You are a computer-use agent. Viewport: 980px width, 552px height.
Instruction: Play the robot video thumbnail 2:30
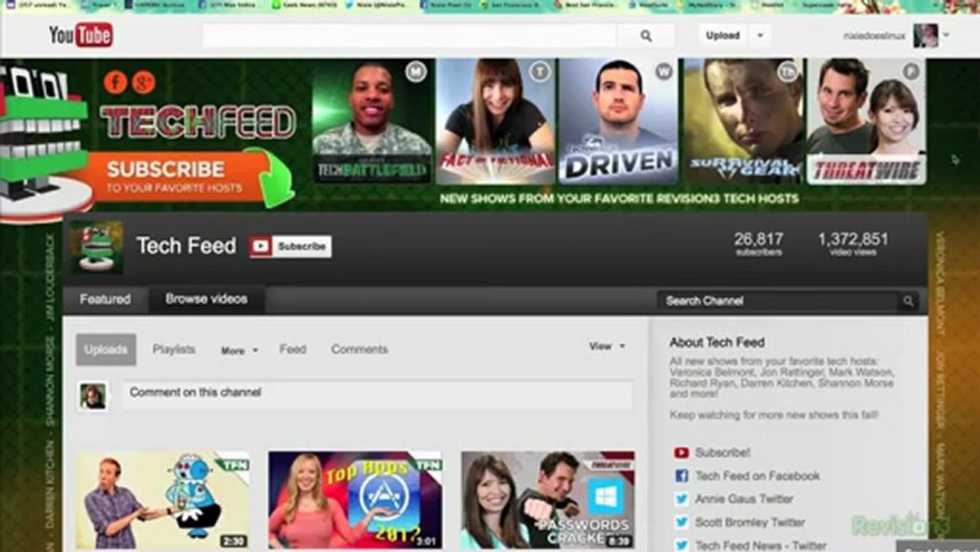click(x=162, y=500)
